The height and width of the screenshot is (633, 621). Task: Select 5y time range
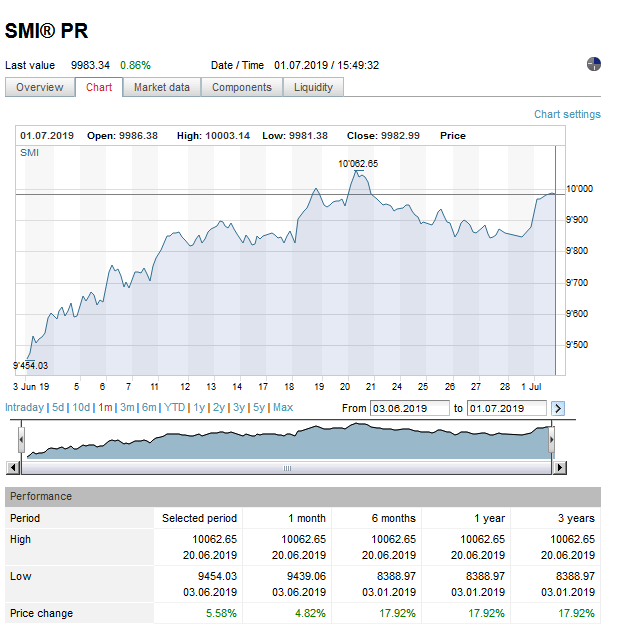point(259,407)
